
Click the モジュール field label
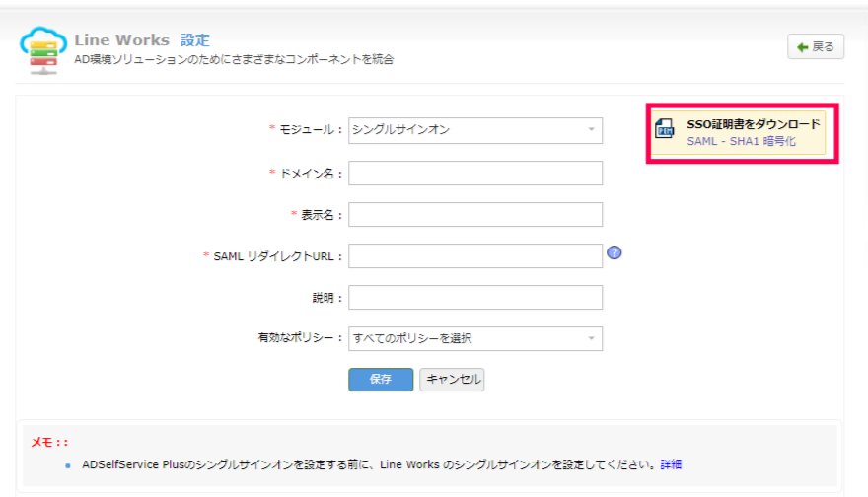point(306,130)
